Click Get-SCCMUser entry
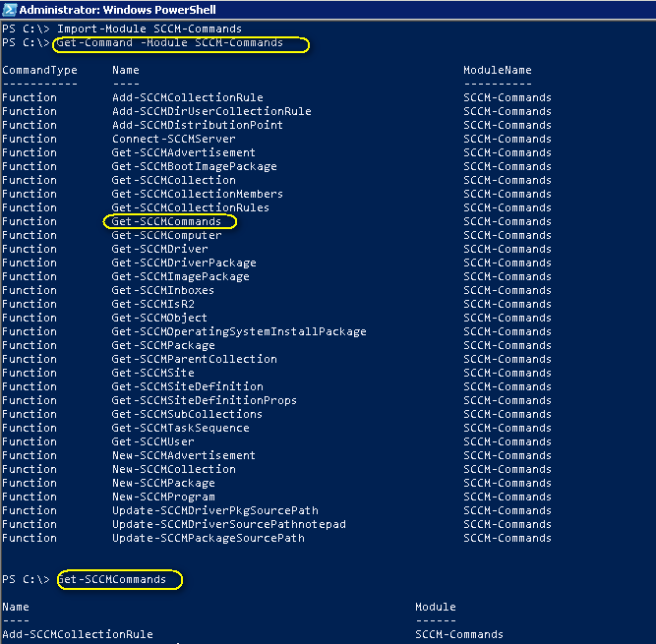Image resolution: width=656 pixels, height=644 pixels. (153, 442)
